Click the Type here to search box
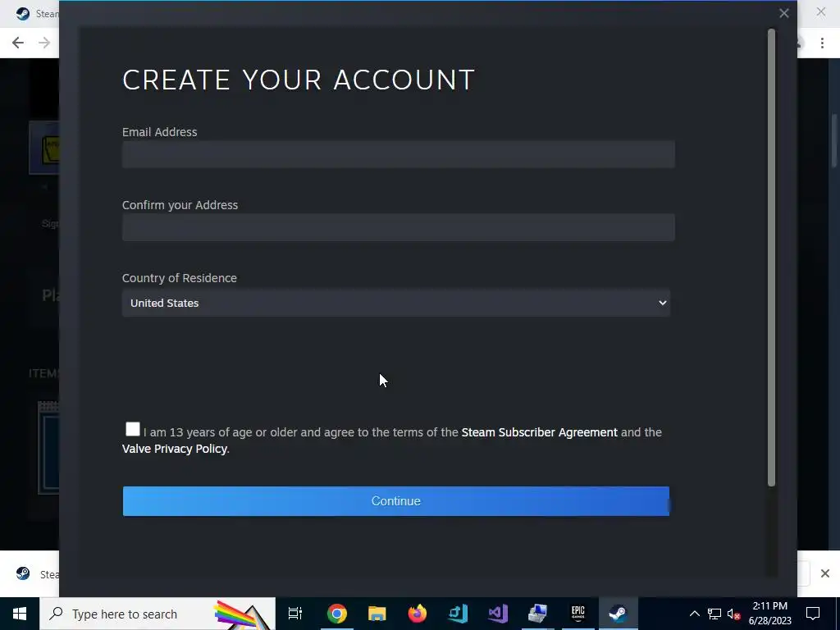The image size is (840, 630). tap(157, 614)
